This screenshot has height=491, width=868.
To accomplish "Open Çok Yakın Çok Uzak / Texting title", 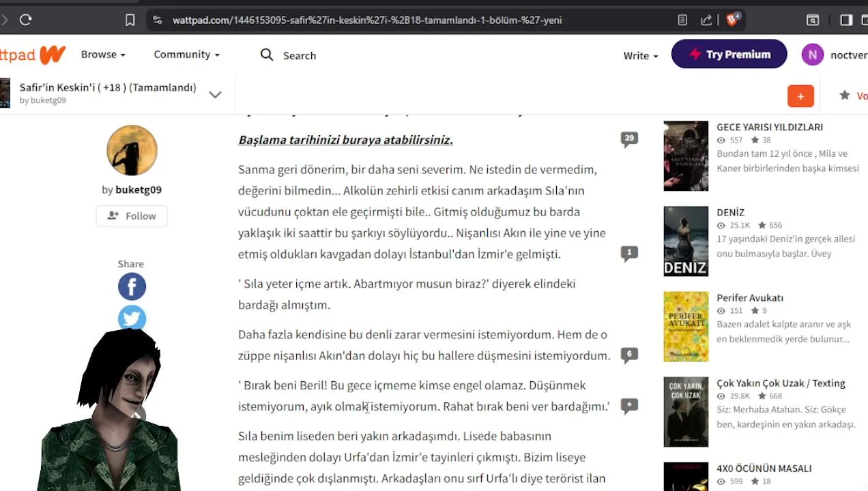I will tap(781, 383).
